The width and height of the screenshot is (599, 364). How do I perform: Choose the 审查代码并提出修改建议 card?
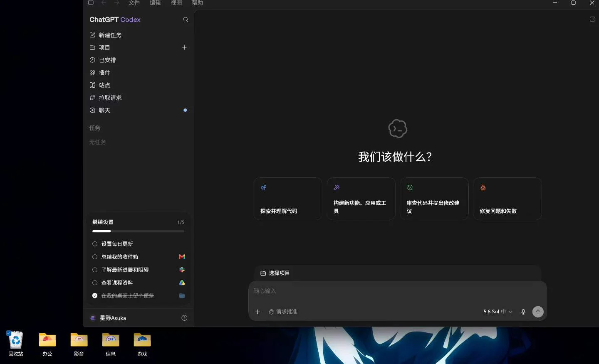434,199
